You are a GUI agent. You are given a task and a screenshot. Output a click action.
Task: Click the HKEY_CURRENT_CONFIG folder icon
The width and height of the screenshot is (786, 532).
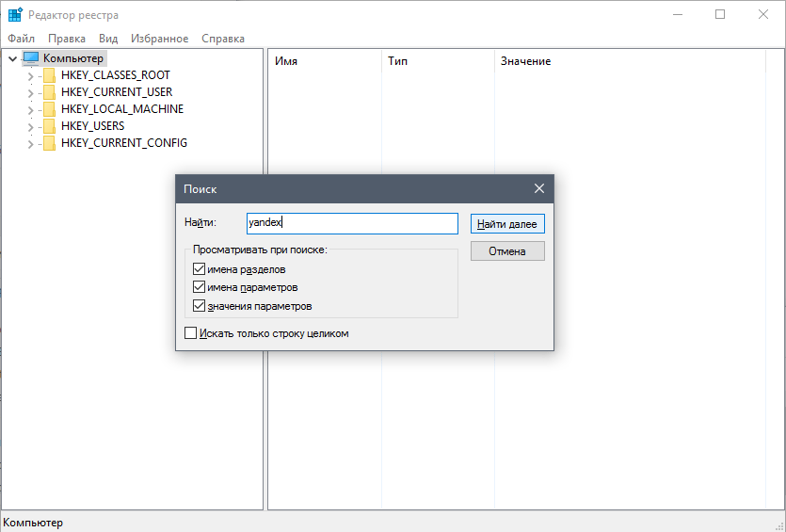pos(50,143)
